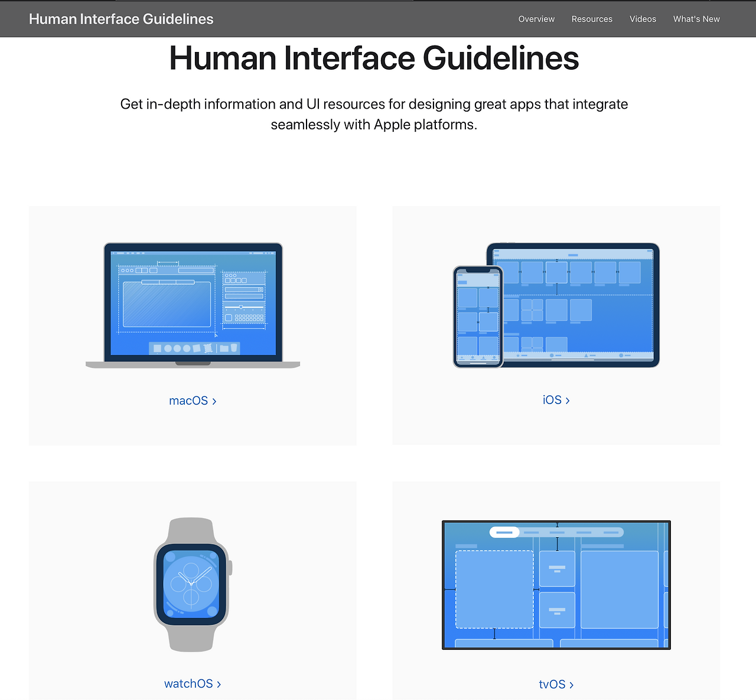Image resolution: width=756 pixels, height=700 pixels.
Task: Click the "Get in-depth information" description text
Action: [374, 114]
